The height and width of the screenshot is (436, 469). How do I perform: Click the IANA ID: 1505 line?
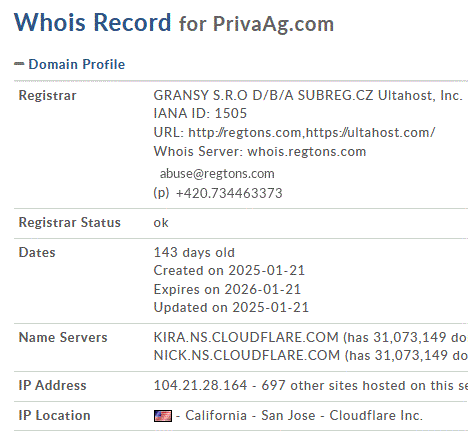(200, 113)
